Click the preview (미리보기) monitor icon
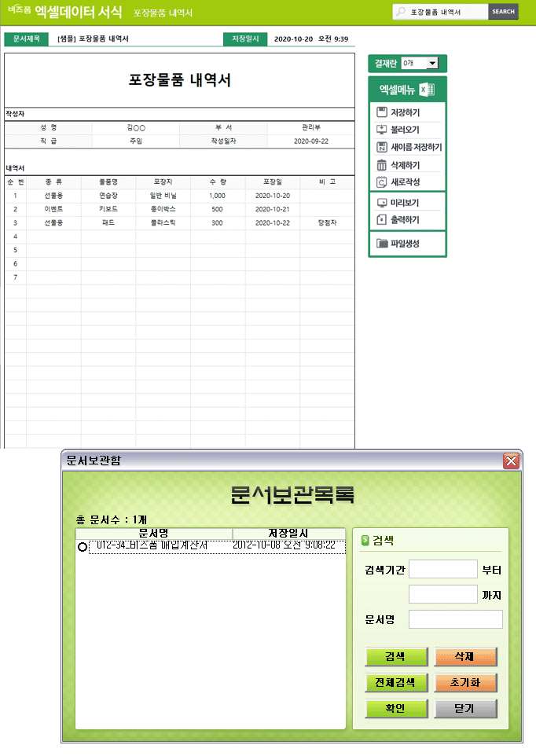The width and height of the screenshot is (536, 756). pyautogui.click(x=381, y=203)
